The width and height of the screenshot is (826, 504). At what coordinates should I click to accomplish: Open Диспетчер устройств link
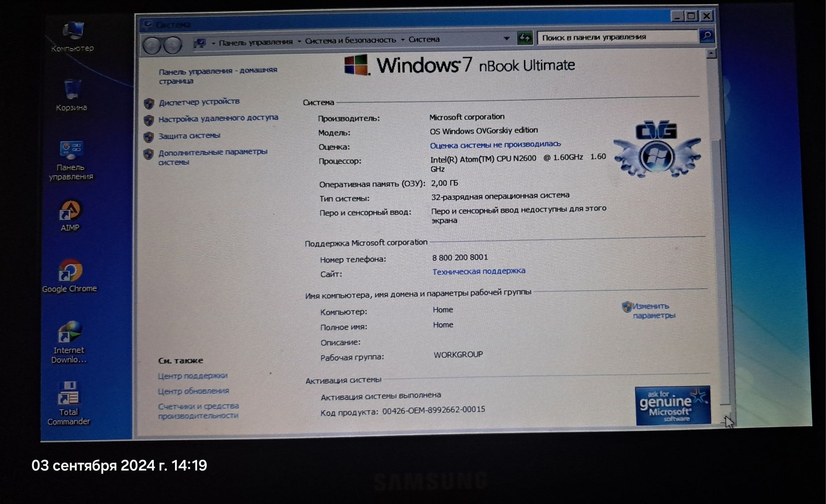coord(199,102)
